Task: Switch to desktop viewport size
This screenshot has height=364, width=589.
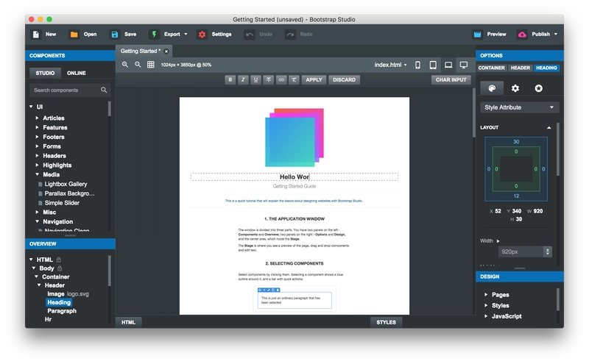Action: tap(464, 65)
